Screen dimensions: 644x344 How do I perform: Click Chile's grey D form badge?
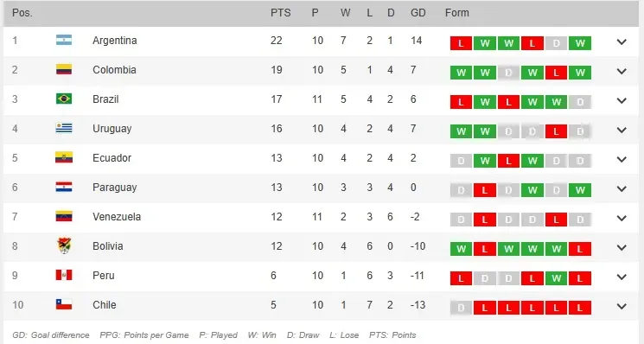click(x=461, y=308)
